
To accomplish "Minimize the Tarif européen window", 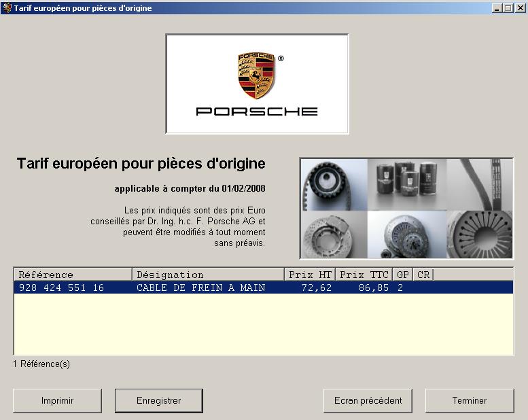I will [497, 7].
